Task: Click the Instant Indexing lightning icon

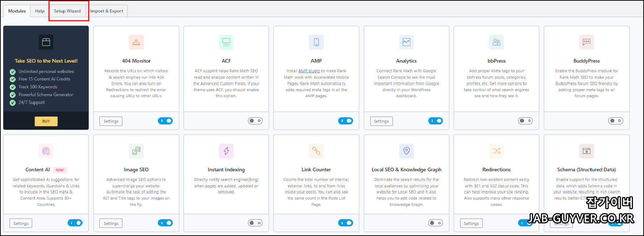Action: tap(226, 151)
